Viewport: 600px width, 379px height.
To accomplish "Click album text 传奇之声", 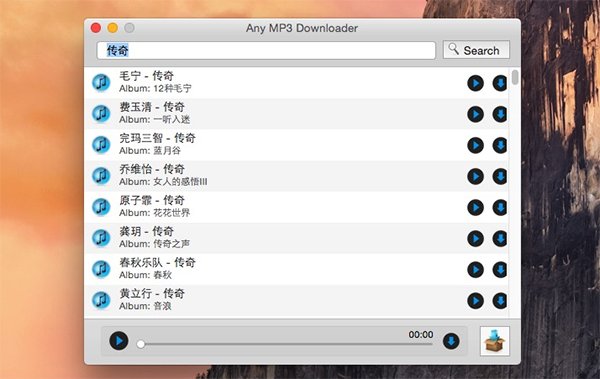I will (x=171, y=243).
